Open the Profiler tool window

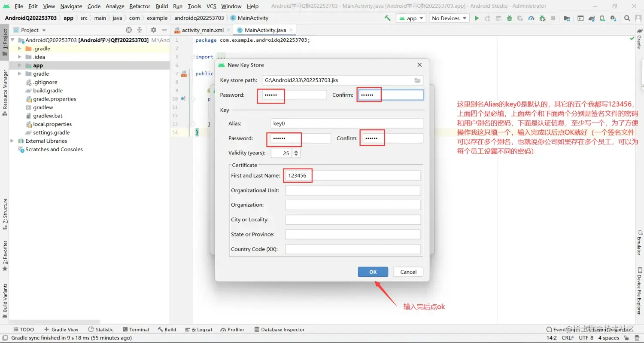[x=232, y=329]
